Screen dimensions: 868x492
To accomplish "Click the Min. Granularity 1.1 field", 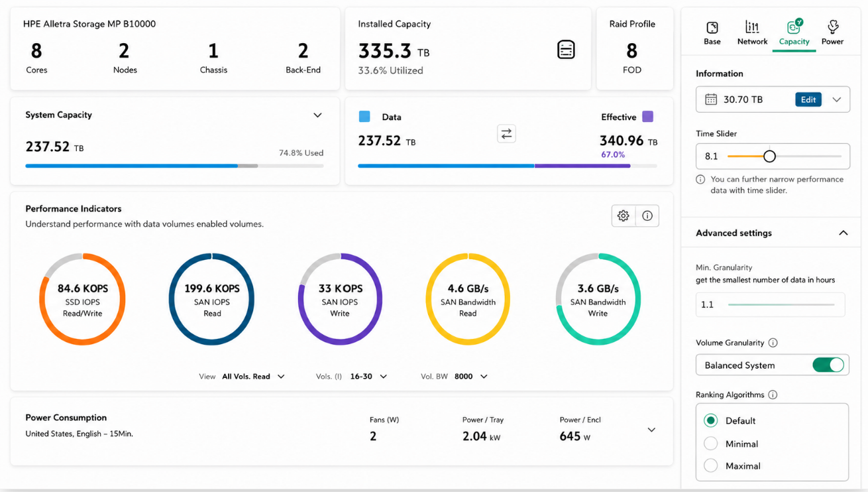I will [x=771, y=304].
